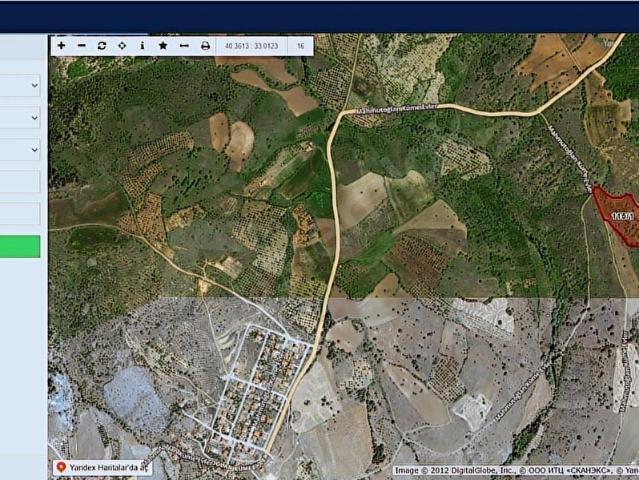639x480 pixels.
Task: Open the Yandex Haritalar'da aç link
Action: click(x=102, y=468)
